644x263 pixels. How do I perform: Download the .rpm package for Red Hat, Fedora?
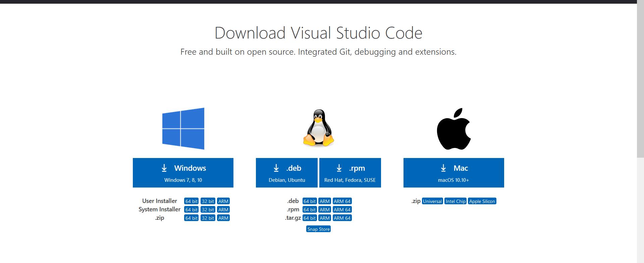tap(350, 173)
